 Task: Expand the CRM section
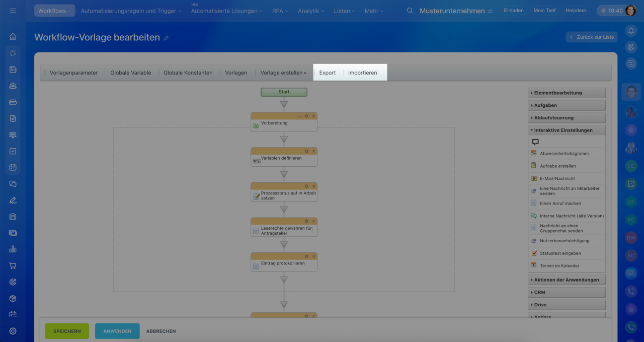(567, 292)
